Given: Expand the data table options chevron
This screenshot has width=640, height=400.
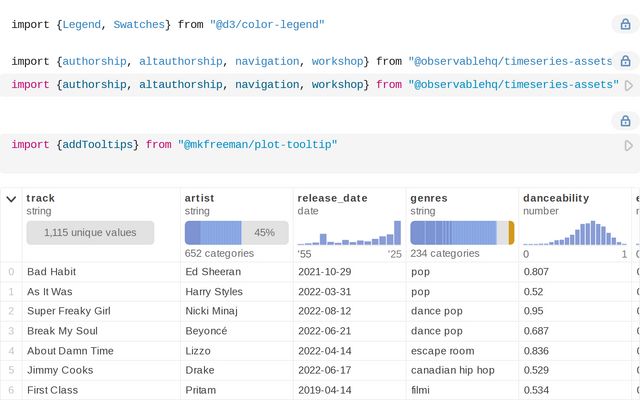Looking at the screenshot, I should (11, 199).
